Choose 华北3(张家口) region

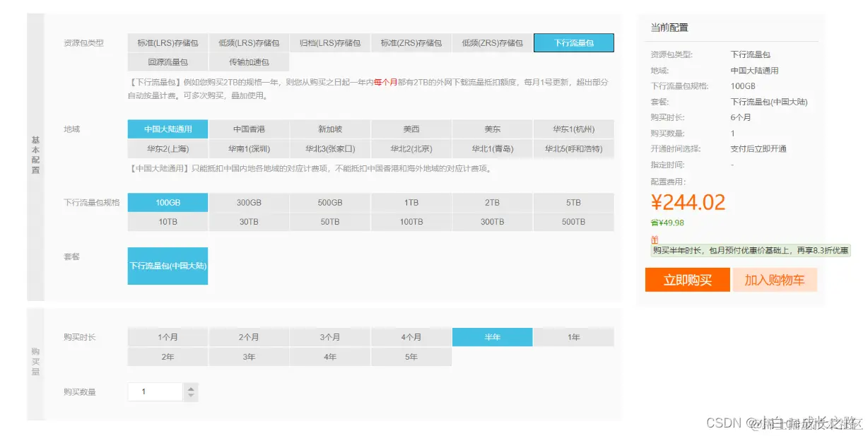(330, 148)
